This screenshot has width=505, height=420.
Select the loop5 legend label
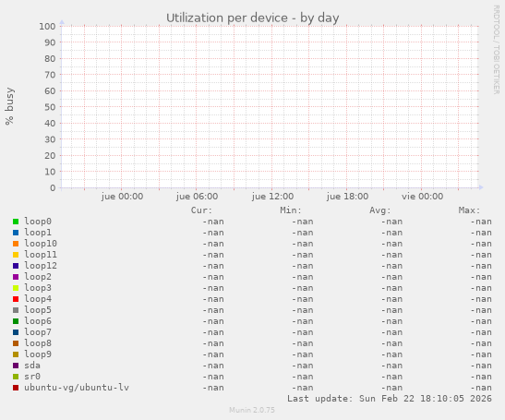pyautogui.click(x=38, y=310)
